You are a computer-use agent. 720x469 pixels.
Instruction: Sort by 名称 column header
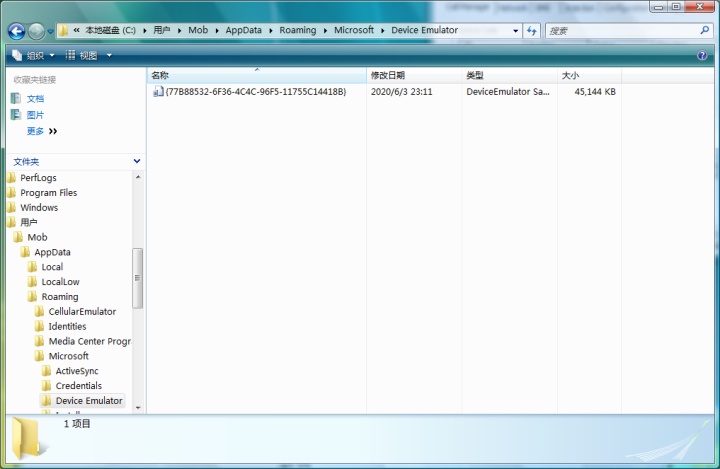[x=257, y=75]
